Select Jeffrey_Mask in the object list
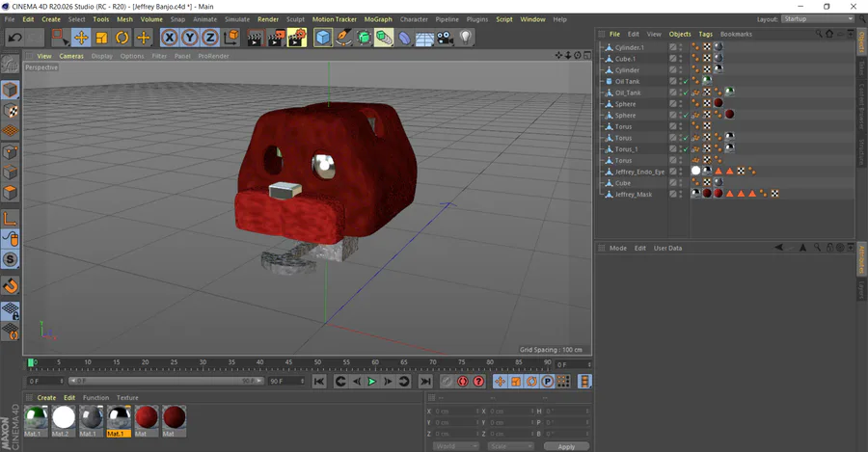Screen dimensions: 868x452 [x=634, y=195]
